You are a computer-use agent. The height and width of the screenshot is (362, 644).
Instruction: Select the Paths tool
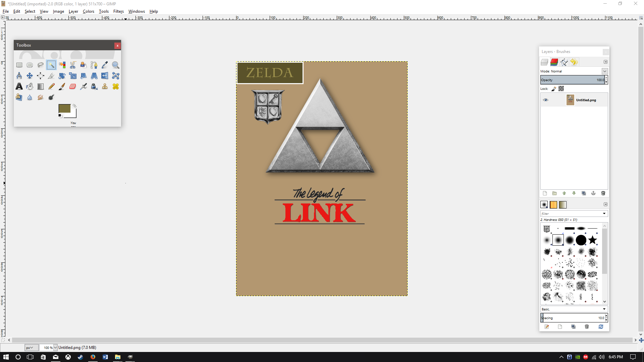pyautogui.click(x=94, y=65)
